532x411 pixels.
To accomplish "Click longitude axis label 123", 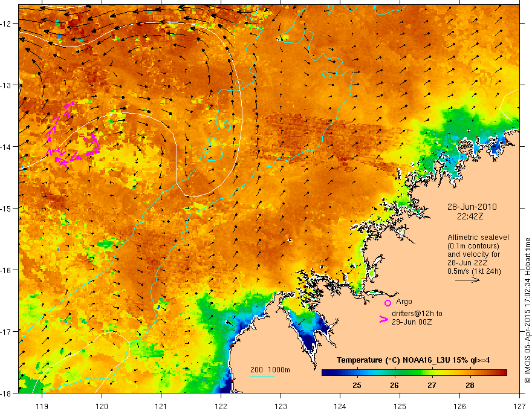I will pyautogui.click(x=281, y=406).
